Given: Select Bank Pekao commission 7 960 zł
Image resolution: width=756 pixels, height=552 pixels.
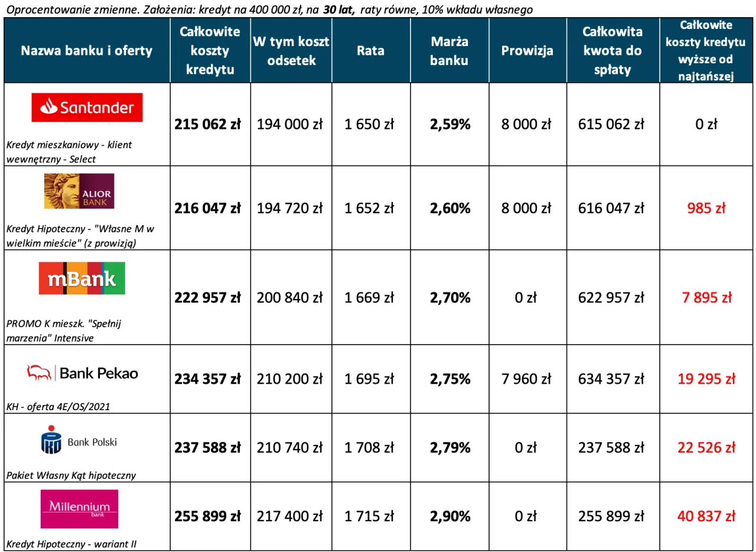Looking at the screenshot, I should point(527,379).
